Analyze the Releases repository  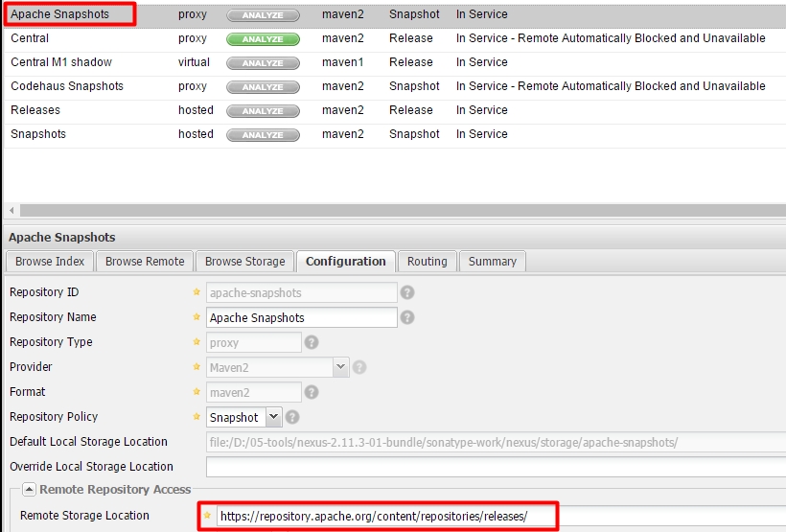point(264,111)
